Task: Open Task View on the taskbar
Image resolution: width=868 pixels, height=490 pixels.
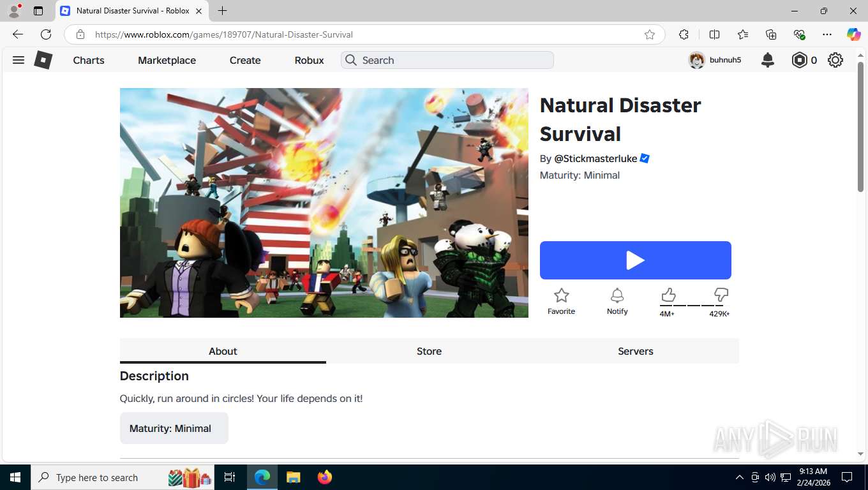Action: coord(230,477)
